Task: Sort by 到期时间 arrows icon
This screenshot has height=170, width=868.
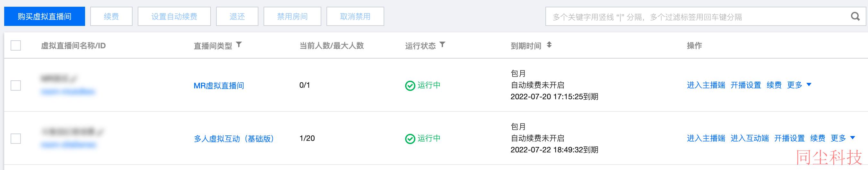Action: [x=549, y=45]
